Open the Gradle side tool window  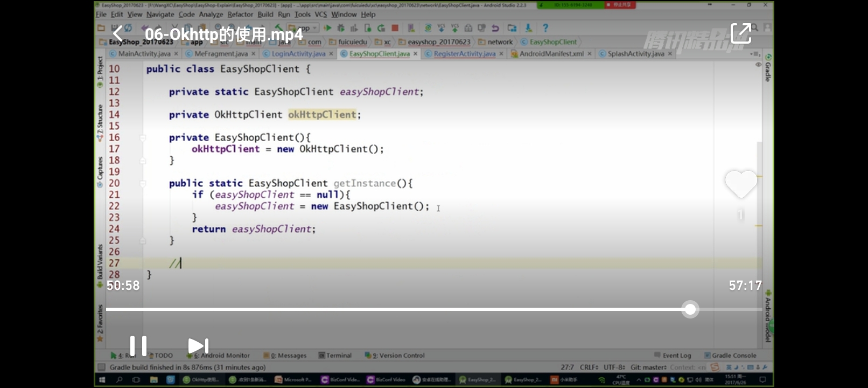pos(768,68)
